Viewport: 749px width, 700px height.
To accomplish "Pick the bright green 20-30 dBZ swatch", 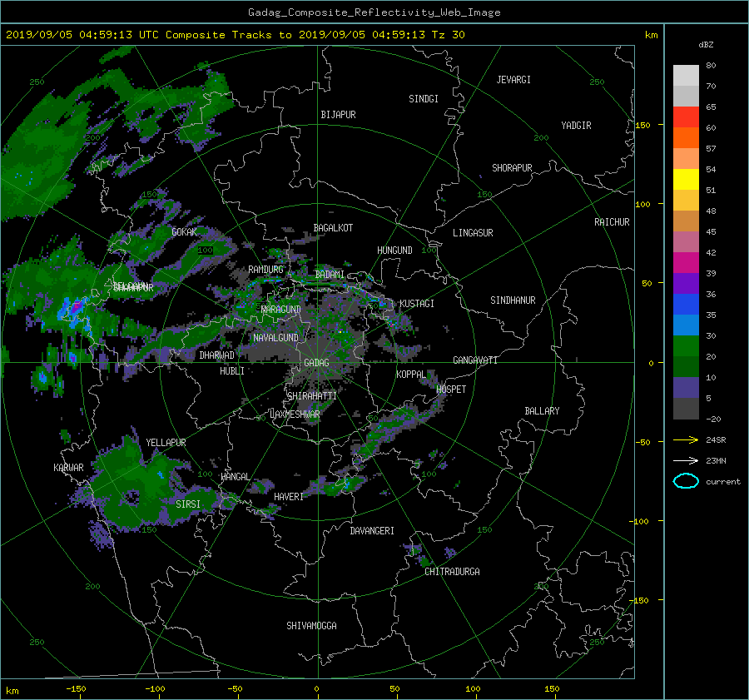I will 686,346.
